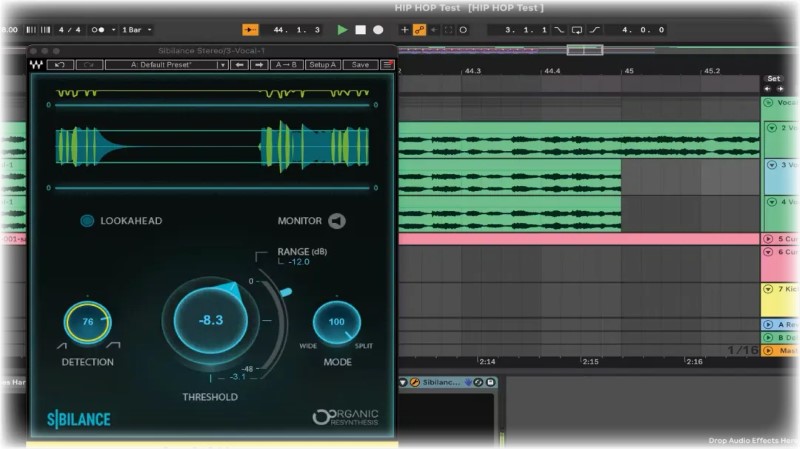Image resolution: width=800 pixels, height=449 pixels.
Task: Stop playback in Ableton transport
Action: point(360,30)
